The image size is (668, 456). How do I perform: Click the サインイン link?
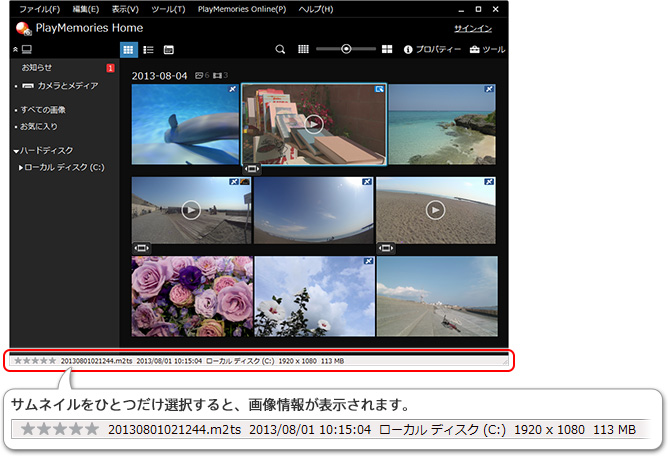[x=472, y=28]
